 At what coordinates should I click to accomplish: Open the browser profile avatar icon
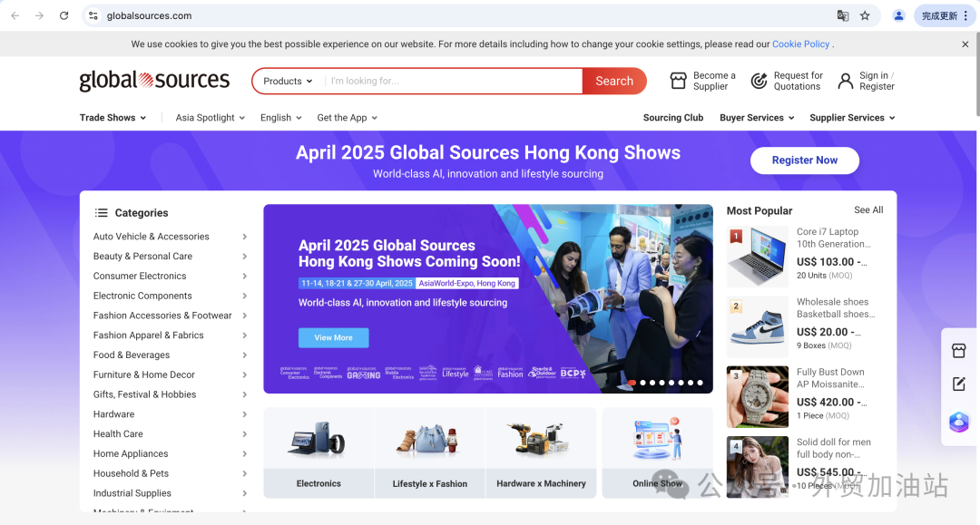tap(898, 15)
